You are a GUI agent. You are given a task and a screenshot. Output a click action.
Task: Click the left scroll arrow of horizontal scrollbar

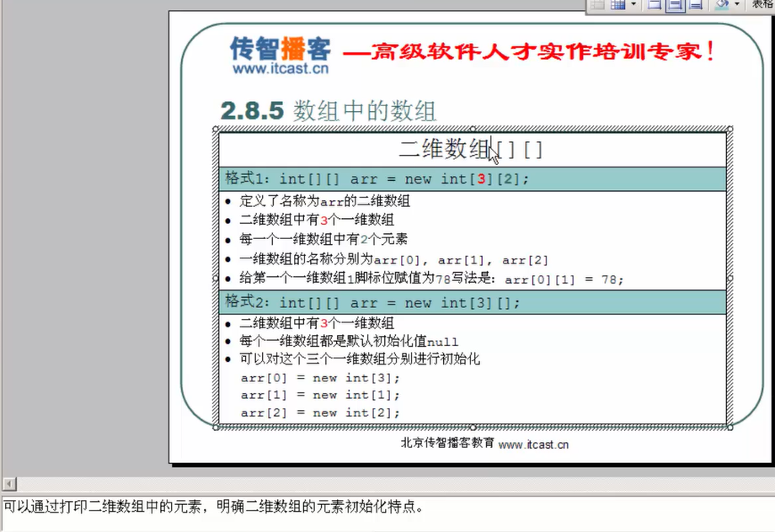pyautogui.click(x=9, y=483)
